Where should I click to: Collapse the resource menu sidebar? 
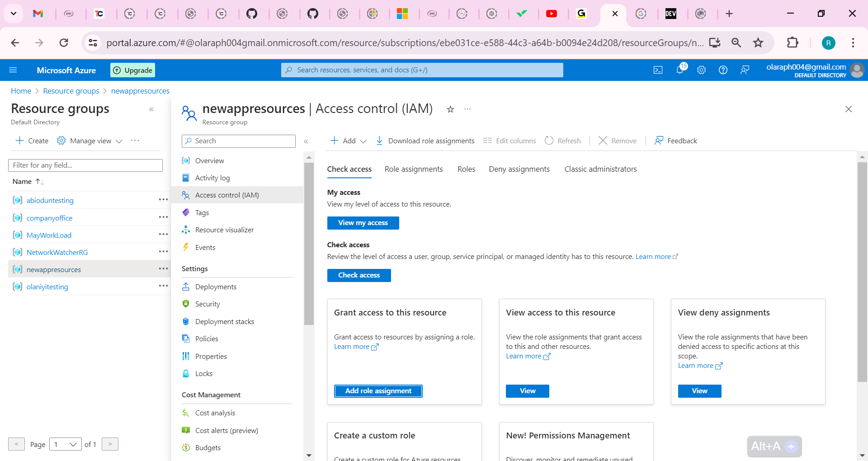pyautogui.click(x=306, y=141)
